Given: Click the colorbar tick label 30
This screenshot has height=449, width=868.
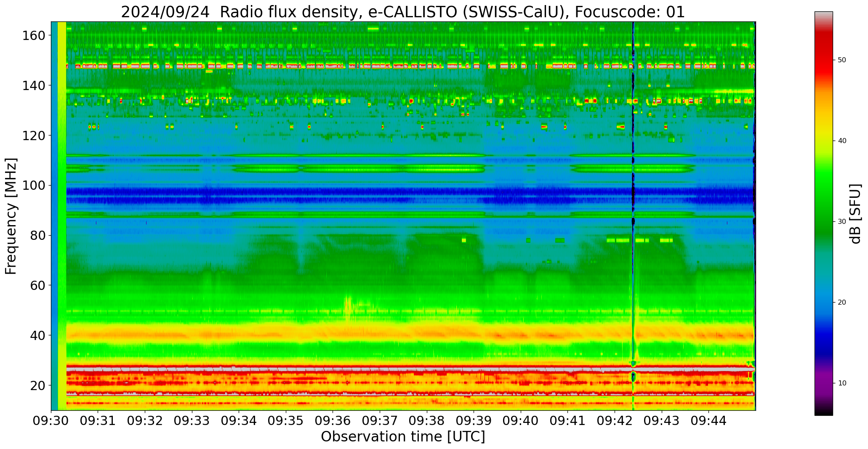Looking at the screenshot, I should (842, 222).
